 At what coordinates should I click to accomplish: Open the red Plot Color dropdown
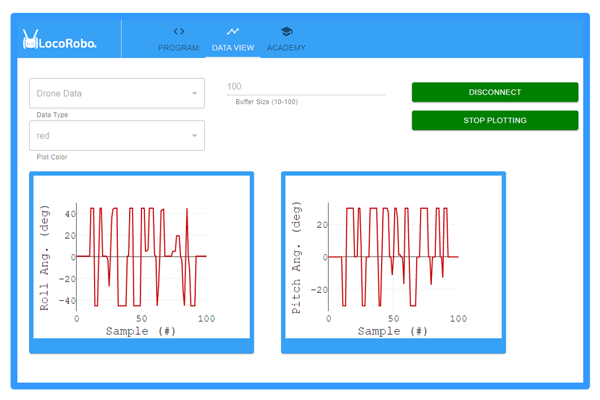(x=110, y=136)
